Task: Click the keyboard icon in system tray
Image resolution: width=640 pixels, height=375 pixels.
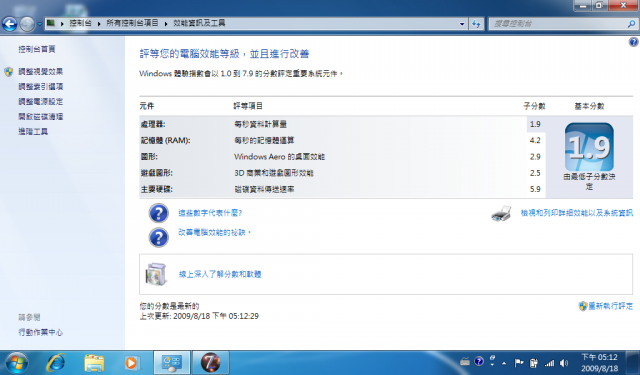Action: click(465, 362)
